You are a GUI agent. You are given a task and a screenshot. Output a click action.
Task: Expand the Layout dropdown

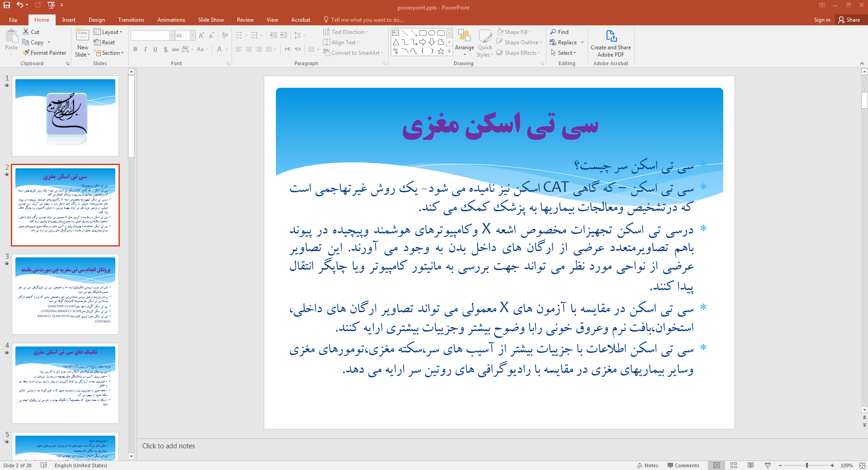[108, 32]
